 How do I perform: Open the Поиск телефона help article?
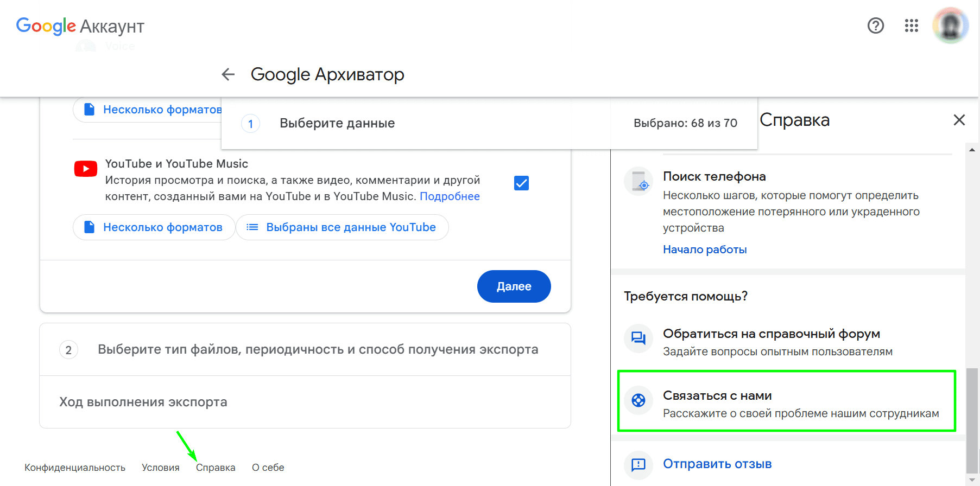point(714,176)
